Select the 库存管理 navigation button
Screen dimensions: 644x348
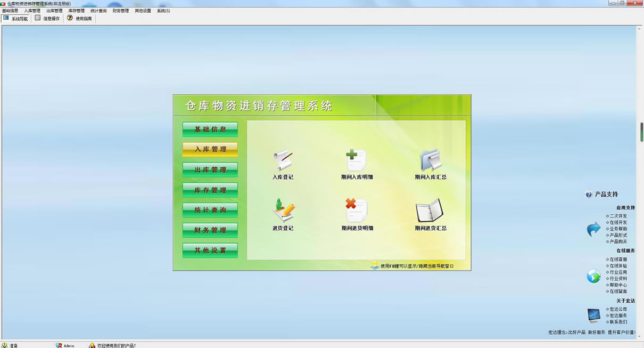tap(210, 190)
